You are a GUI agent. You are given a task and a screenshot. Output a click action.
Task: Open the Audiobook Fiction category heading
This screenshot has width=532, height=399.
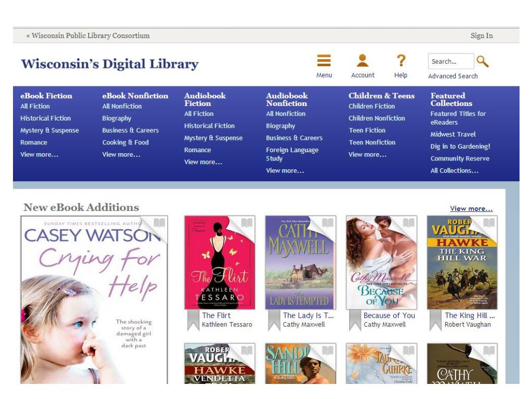pos(205,99)
